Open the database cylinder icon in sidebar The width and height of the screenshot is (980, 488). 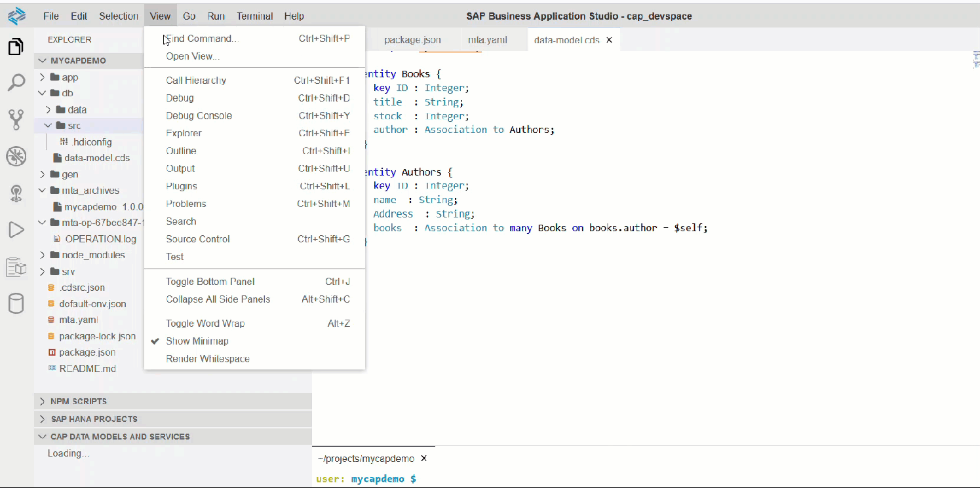click(16, 303)
